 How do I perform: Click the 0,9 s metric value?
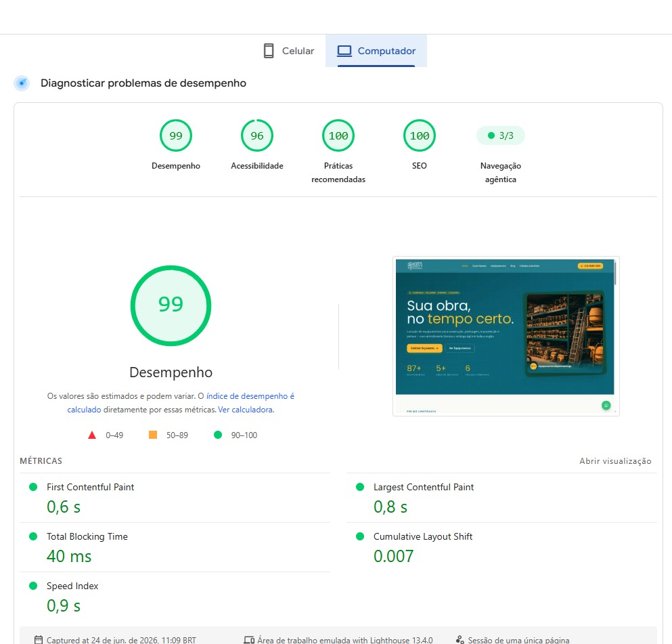click(x=64, y=606)
